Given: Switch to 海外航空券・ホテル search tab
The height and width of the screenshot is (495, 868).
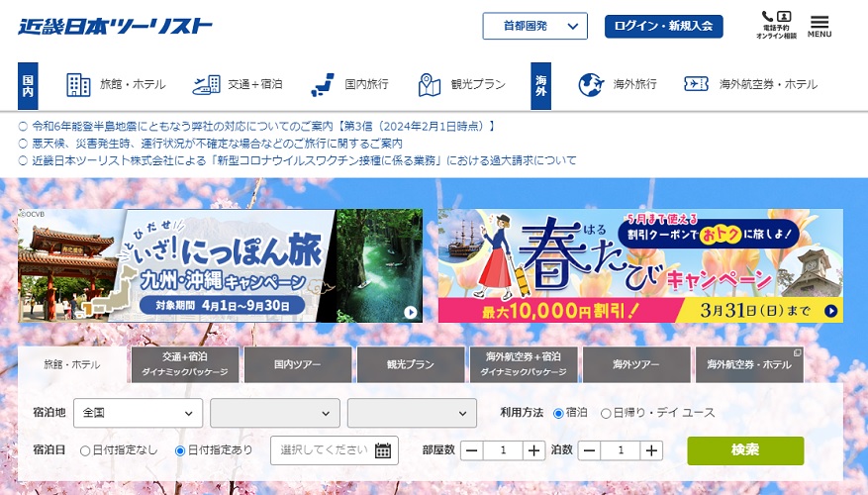Looking at the screenshot, I should pyautogui.click(x=749, y=364).
